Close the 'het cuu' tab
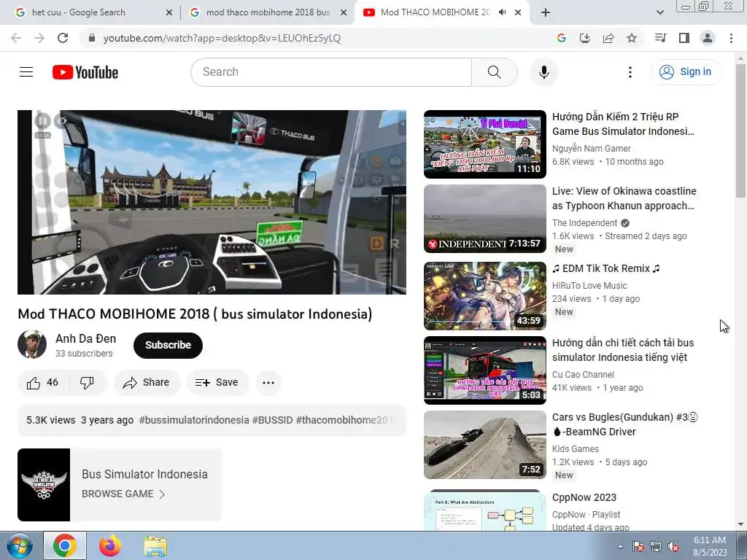This screenshot has height=560, width=747. tap(169, 13)
